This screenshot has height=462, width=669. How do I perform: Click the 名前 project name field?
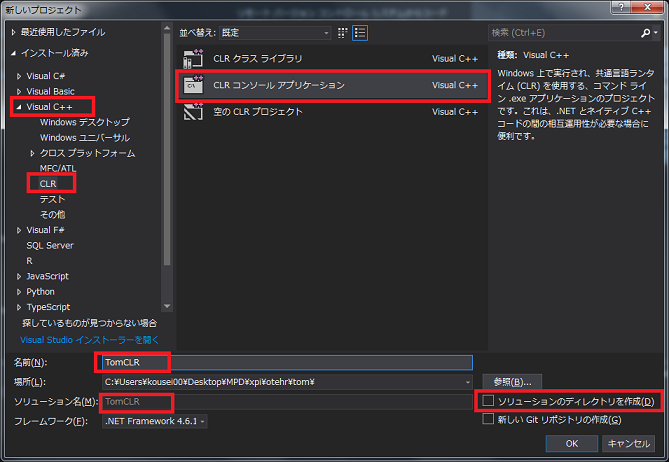click(x=287, y=362)
